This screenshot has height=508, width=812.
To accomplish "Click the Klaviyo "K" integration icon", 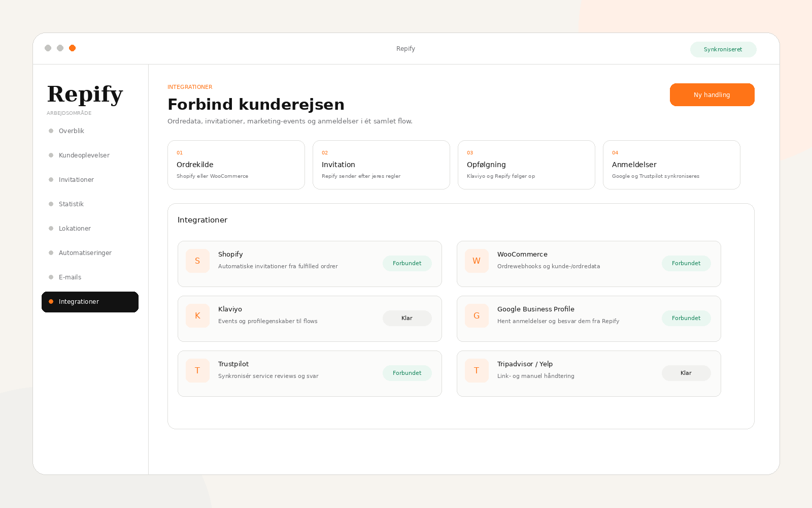I will pos(197,315).
